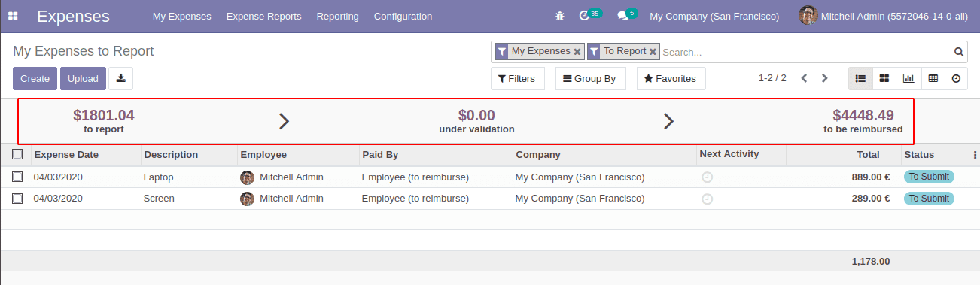Click 04/03/2020 date in Laptop row

click(x=58, y=177)
